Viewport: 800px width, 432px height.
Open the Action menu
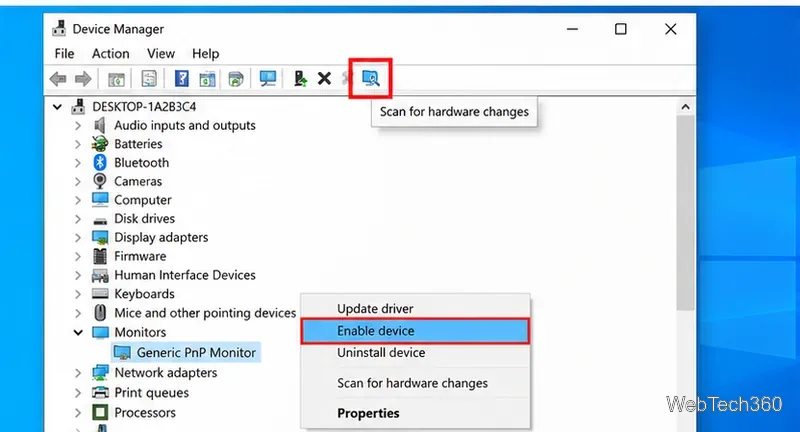pos(110,54)
